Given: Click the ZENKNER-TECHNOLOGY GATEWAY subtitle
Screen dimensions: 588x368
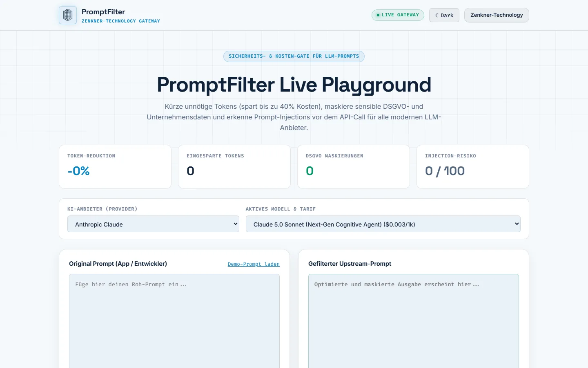Looking at the screenshot, I should point(121,21).
